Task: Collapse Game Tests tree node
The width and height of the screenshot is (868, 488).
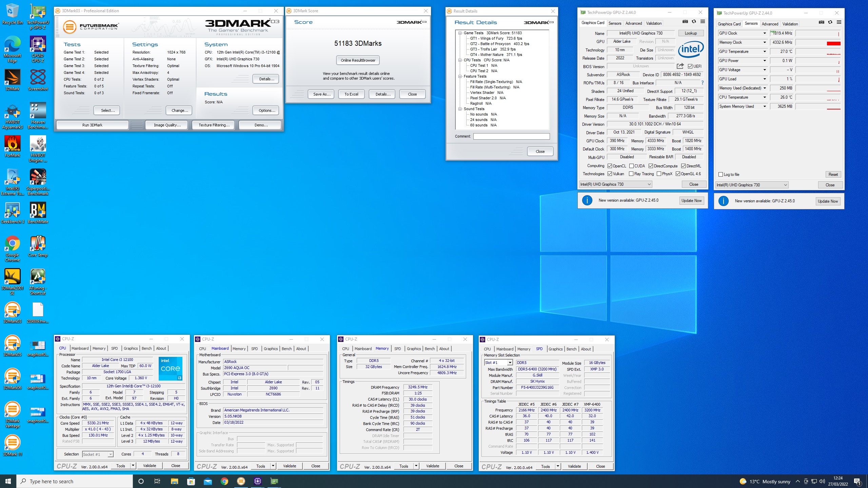Action: [x=460, y=33]
